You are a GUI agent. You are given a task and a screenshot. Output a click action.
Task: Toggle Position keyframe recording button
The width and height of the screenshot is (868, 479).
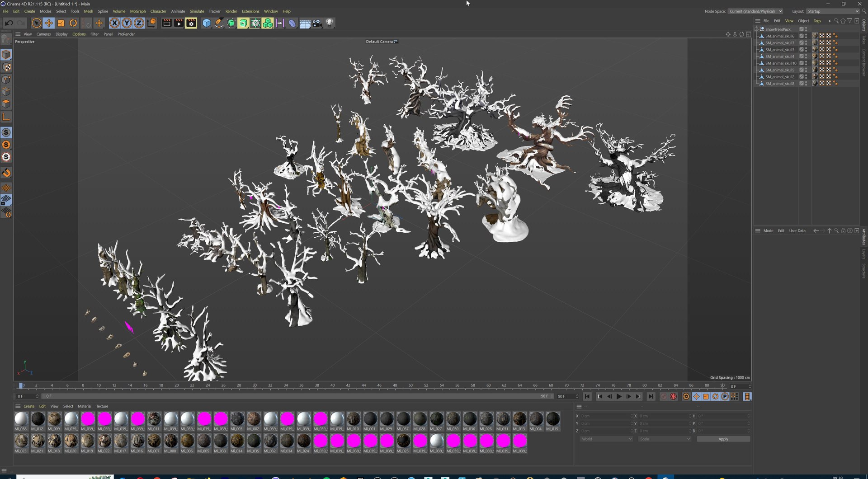tap(696, 396)
